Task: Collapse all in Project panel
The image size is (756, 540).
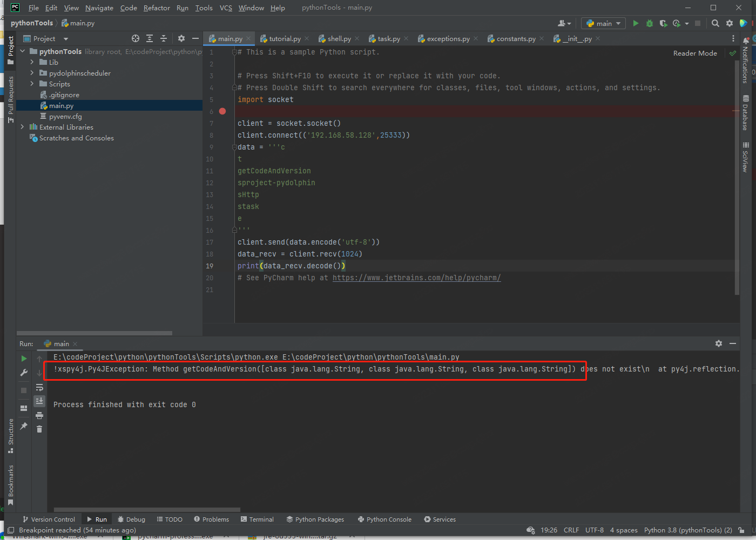Action: coord(164,38)
